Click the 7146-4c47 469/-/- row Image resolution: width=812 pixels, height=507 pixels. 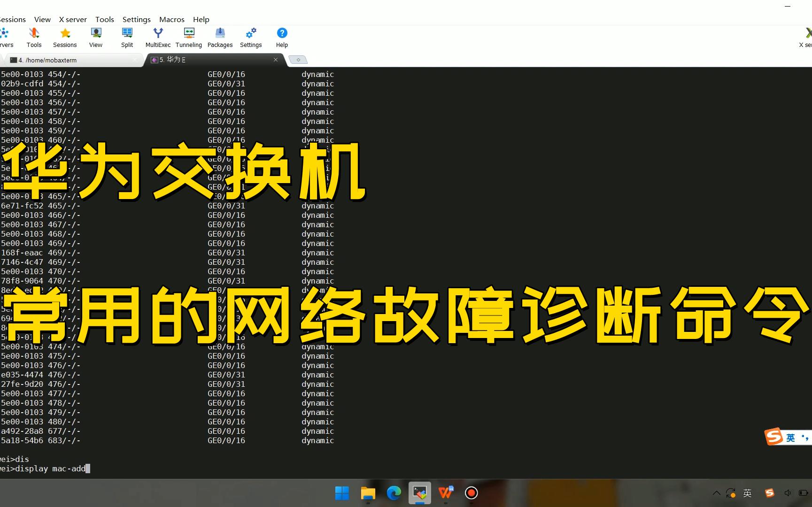pos(168,262)
